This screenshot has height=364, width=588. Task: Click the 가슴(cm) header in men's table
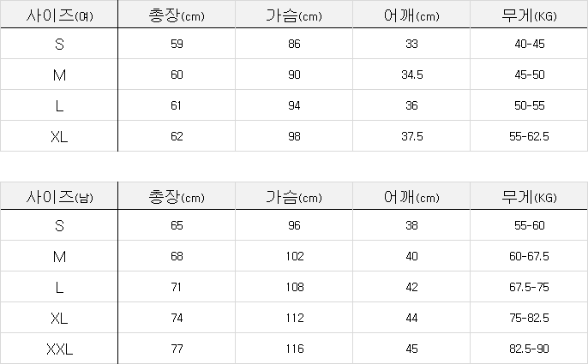click(x=295, y=198)
